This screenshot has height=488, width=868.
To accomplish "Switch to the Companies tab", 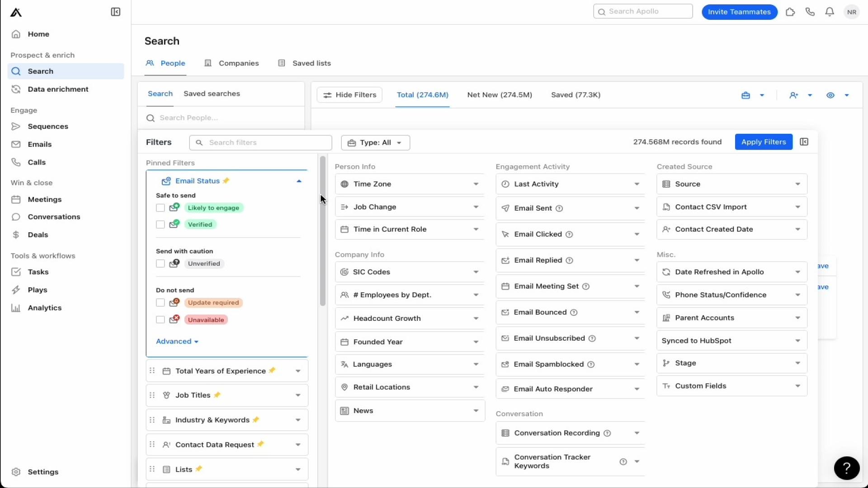I will 231,63.
